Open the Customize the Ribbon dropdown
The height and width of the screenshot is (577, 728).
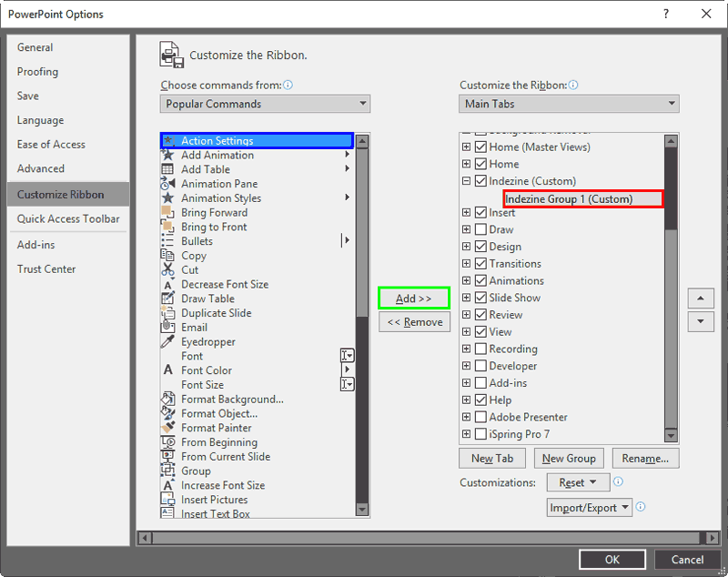coord(569,104)
